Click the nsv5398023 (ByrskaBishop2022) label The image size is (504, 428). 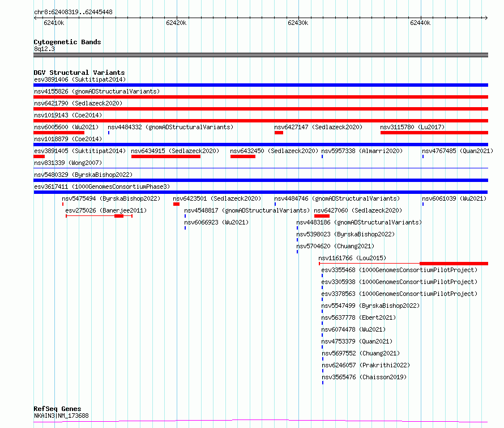(x=345, y=234)
